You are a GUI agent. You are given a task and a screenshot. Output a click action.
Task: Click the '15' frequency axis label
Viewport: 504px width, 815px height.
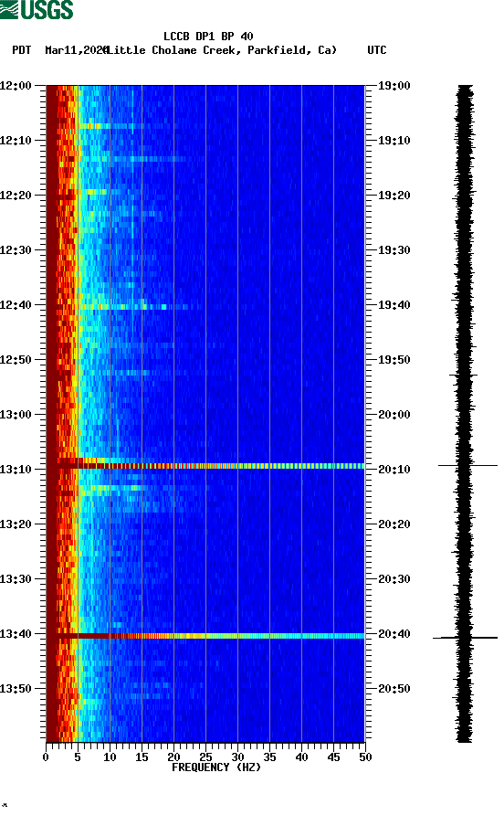[x=142, y=757]
